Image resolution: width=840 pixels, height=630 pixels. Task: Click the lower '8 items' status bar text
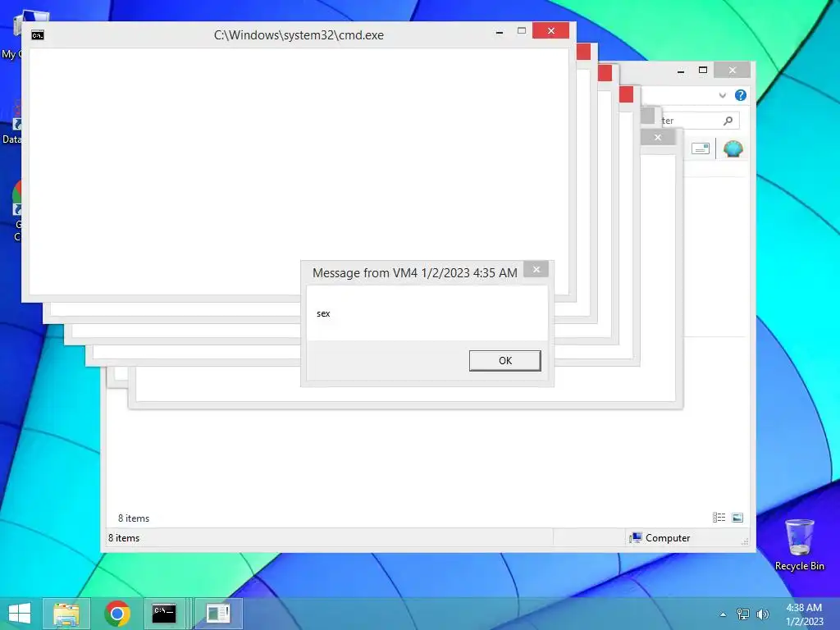click(124, 538)
